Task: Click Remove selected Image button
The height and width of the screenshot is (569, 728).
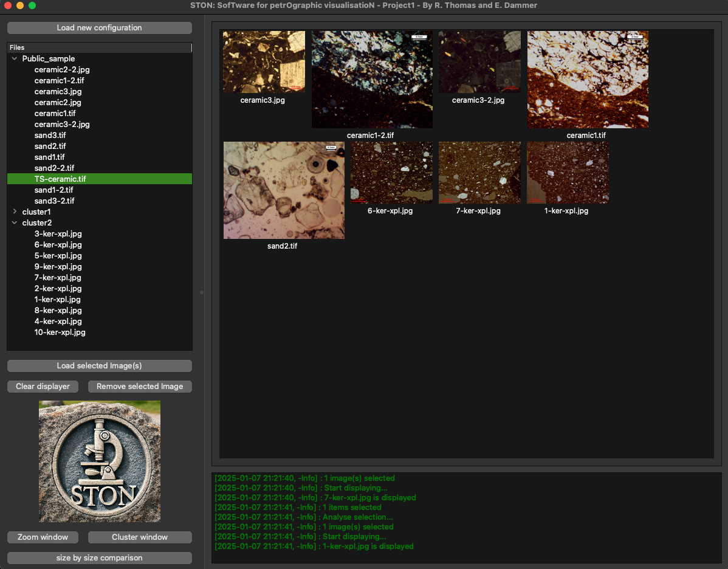Action: (140, 387)
